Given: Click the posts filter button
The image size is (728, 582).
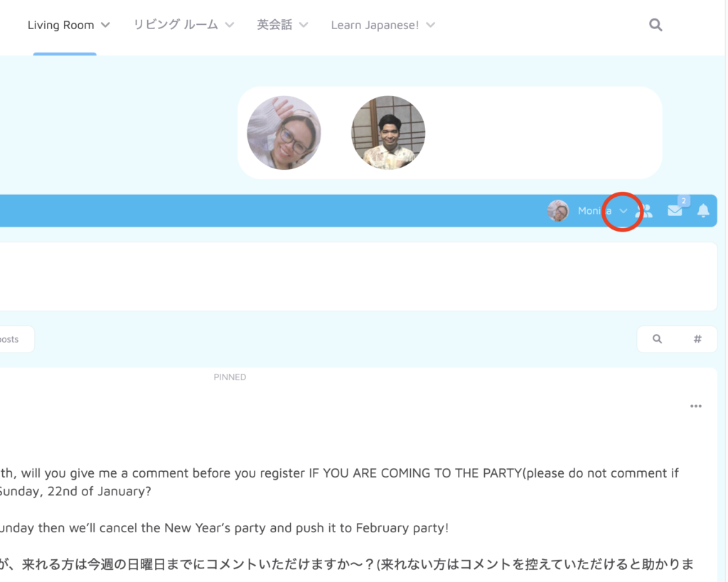Looking at the screenshot, I should [x=13, y=339].
